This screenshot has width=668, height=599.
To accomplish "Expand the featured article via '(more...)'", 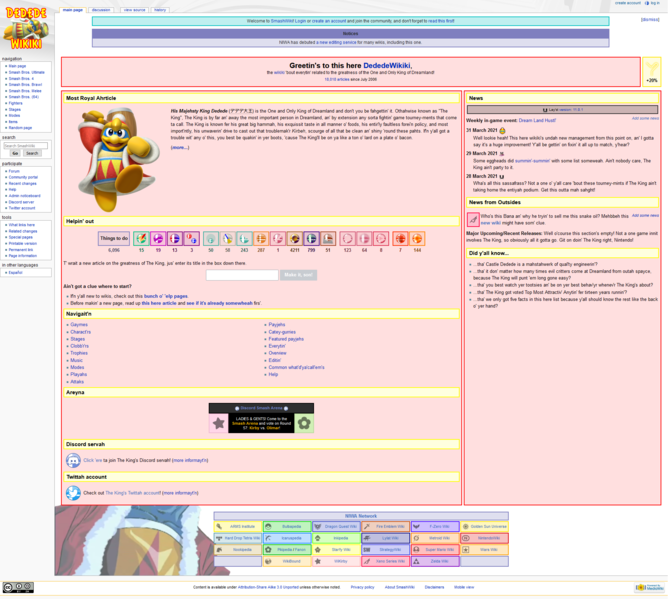I will click(x=179, y=148).
